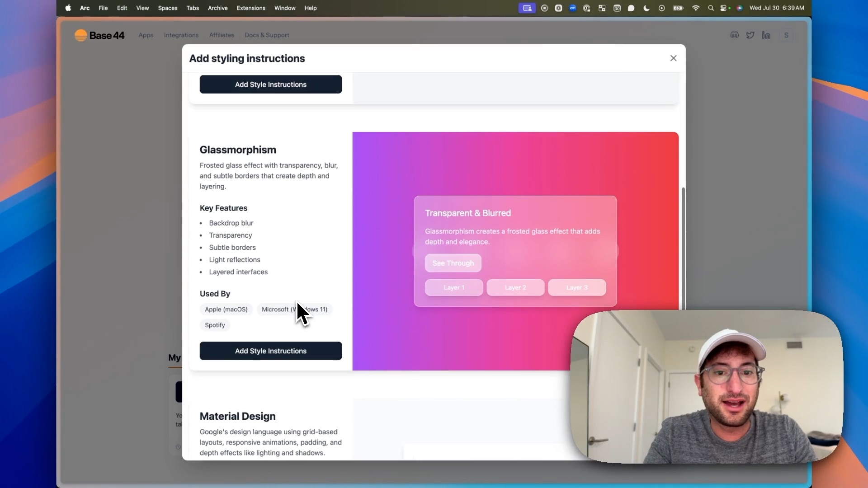This screenshot has width=868, height=488.
Task: Close the Add styling instructions dialog
Action: pyautogui.click(x=673, y=58)
